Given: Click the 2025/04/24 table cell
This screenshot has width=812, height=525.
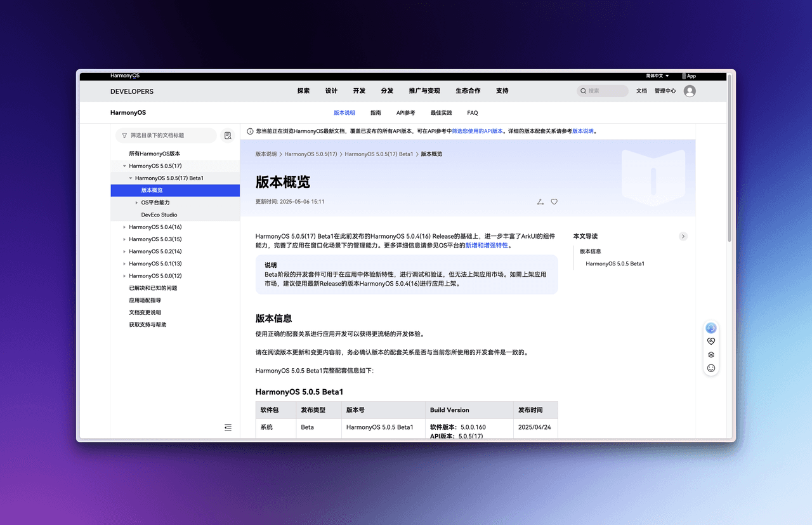Looking at the screenshot, I should [535, 427].
